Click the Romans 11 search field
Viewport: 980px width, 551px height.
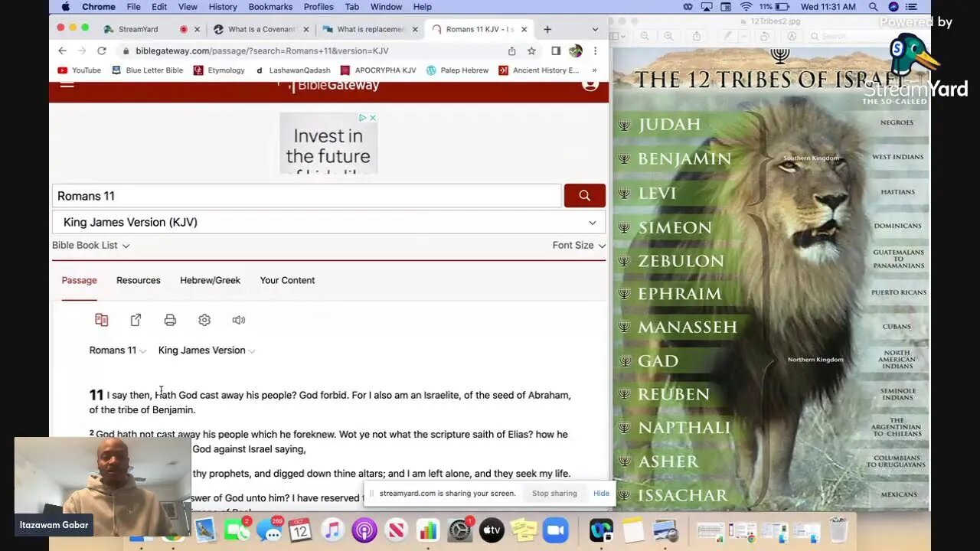(307, 196)
